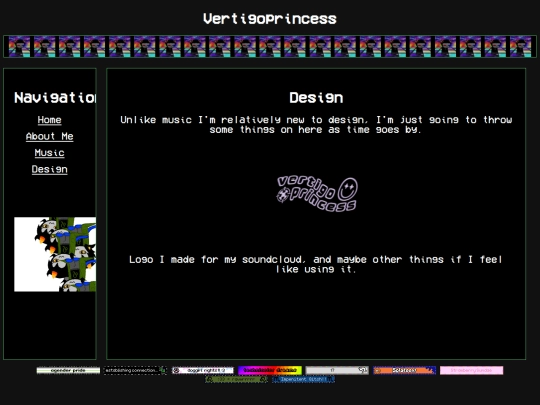This screenshot has height=405, width=540.
Task: Click the agender pride badge
Action: (x=68, y=371)
